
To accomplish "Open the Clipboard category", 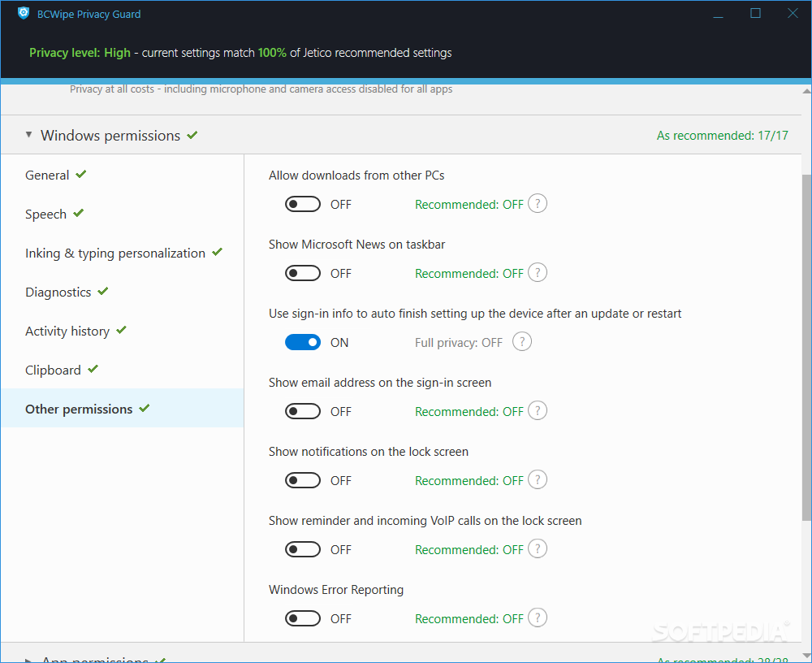I will [123, 370].
